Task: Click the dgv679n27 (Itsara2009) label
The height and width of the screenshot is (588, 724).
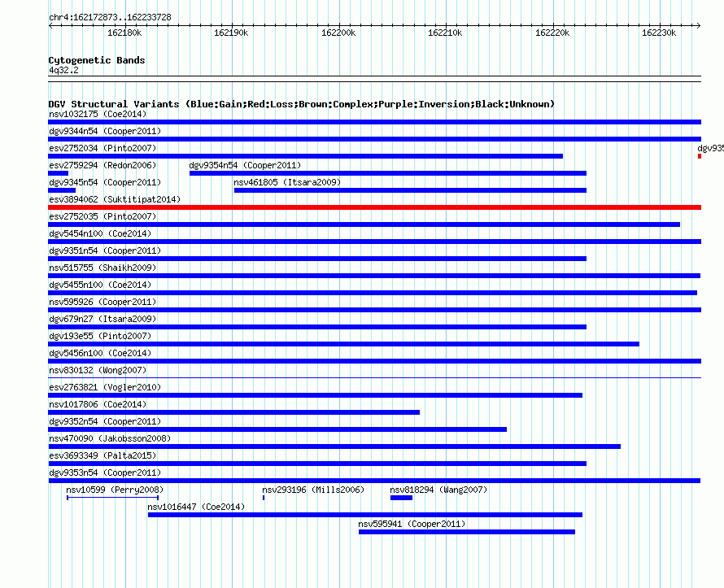Action: pos(102,319)
